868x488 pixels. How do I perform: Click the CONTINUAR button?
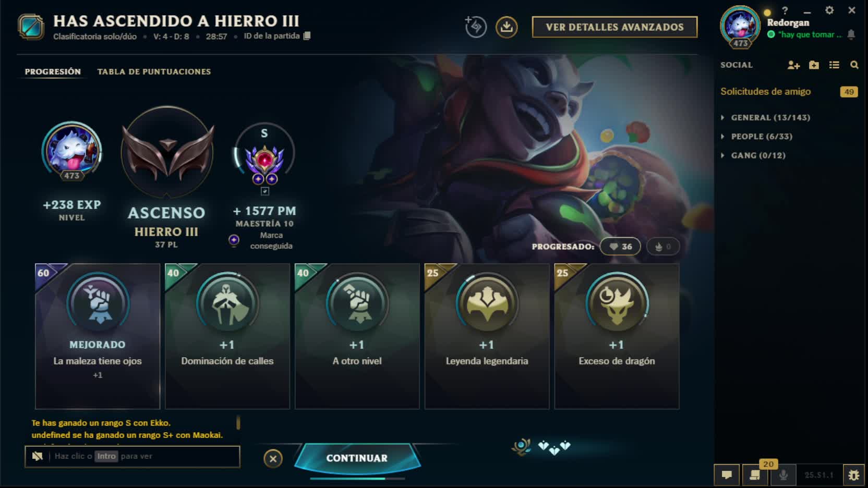tap(357, 458)
